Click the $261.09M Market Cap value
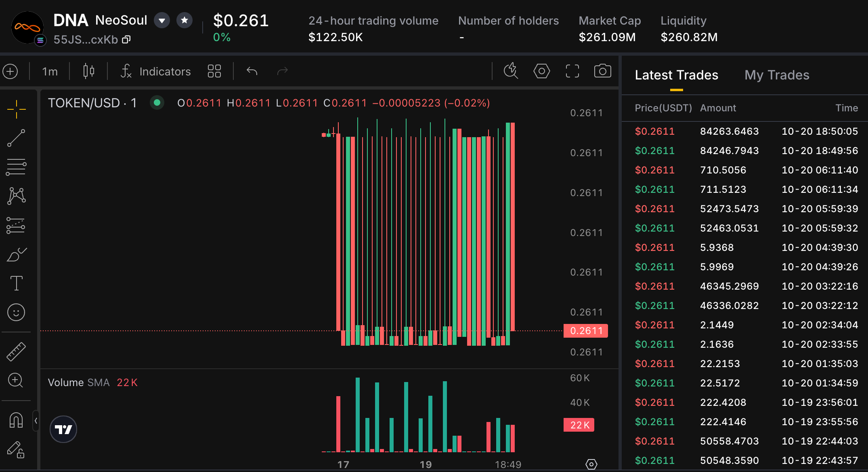Image resolution: width=868 pixels, height=472 pixels. [x=607, y=37]
